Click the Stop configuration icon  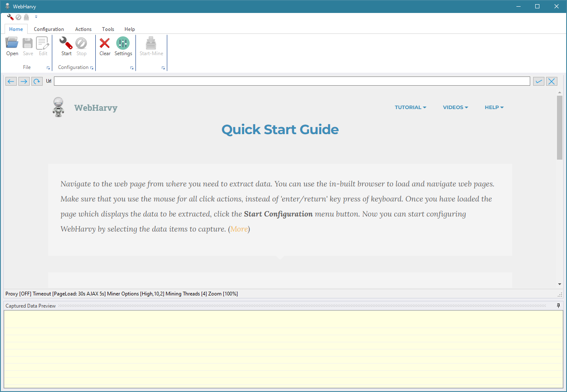[82, 46]
